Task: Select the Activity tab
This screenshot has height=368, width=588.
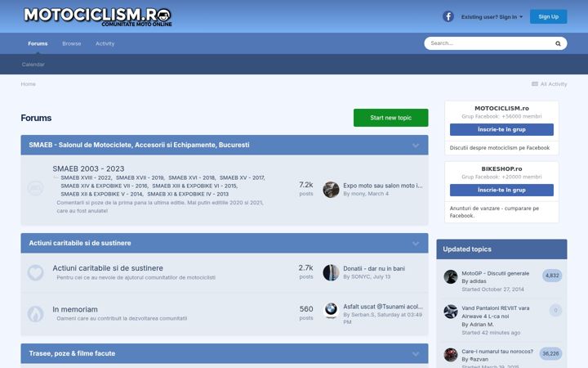Action: coord(105,43)
